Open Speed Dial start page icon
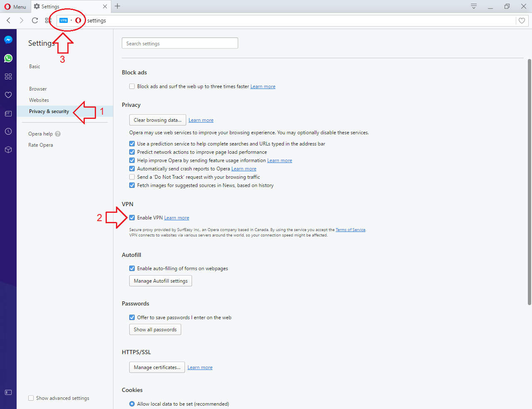The image size is (532, 409). tap(48, 20)
